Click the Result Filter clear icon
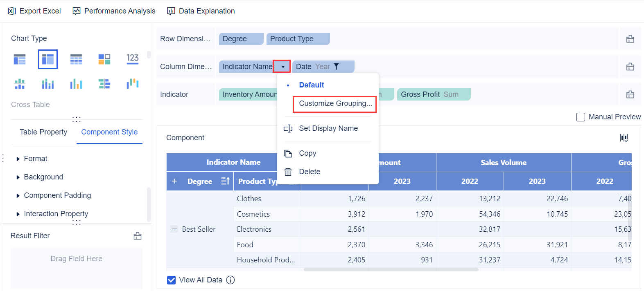Viewport: 644px width, 291px height. pyautogui.click(x=138, y=236)
